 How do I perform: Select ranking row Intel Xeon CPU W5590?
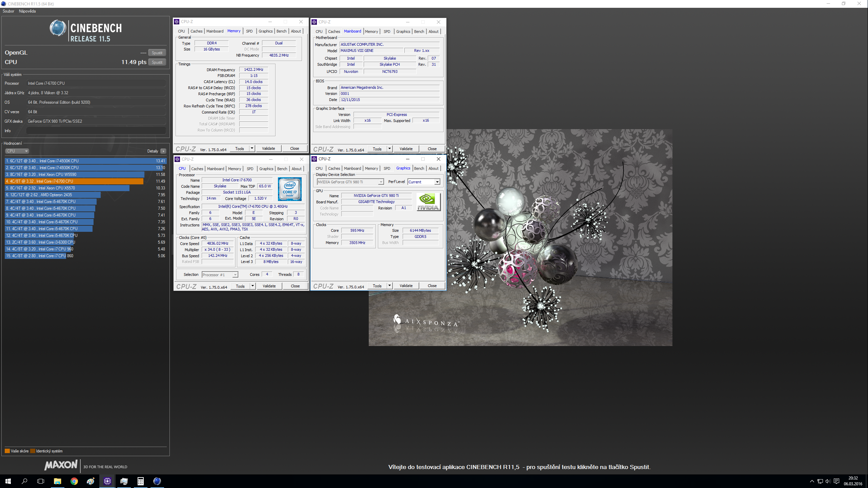[85, 175]
